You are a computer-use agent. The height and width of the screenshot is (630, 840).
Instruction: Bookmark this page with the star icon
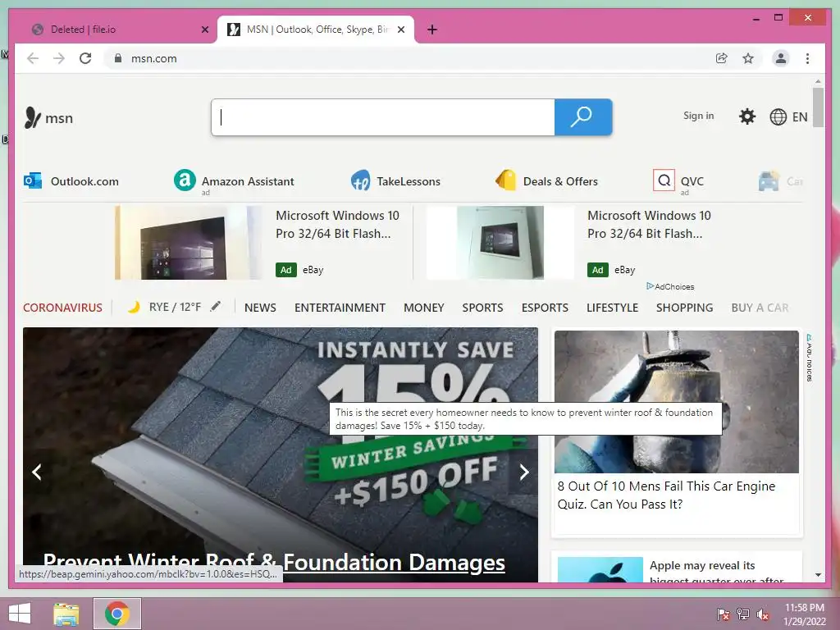pos(748,58)
